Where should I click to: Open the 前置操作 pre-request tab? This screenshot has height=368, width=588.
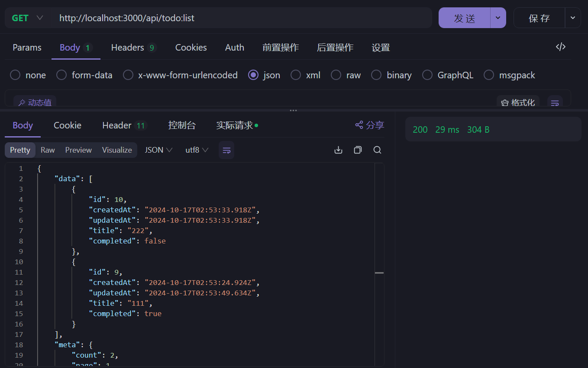coord(281,48)
